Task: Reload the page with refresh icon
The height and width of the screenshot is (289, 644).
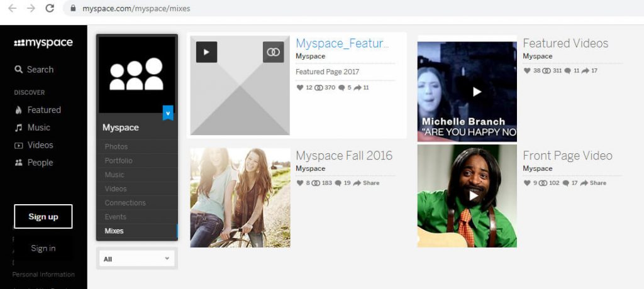Action: pyautogui.click(x=50, y=8)
